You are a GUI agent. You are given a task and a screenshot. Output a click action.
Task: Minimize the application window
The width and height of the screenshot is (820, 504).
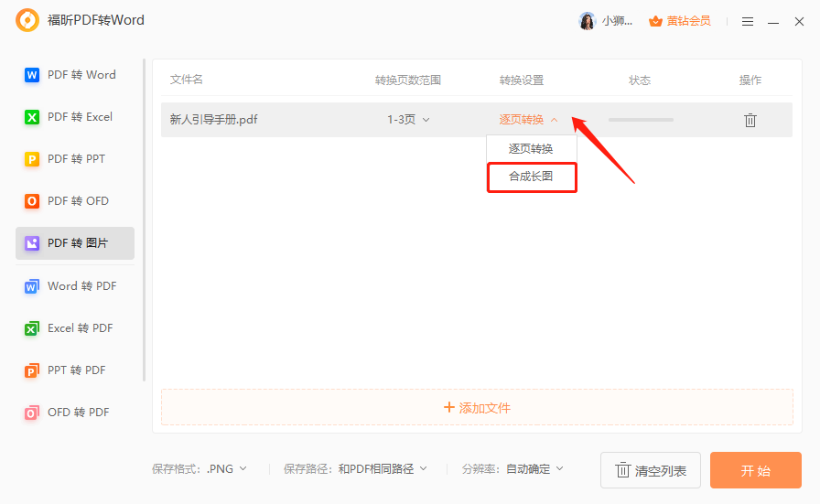(x=773, y=22)
